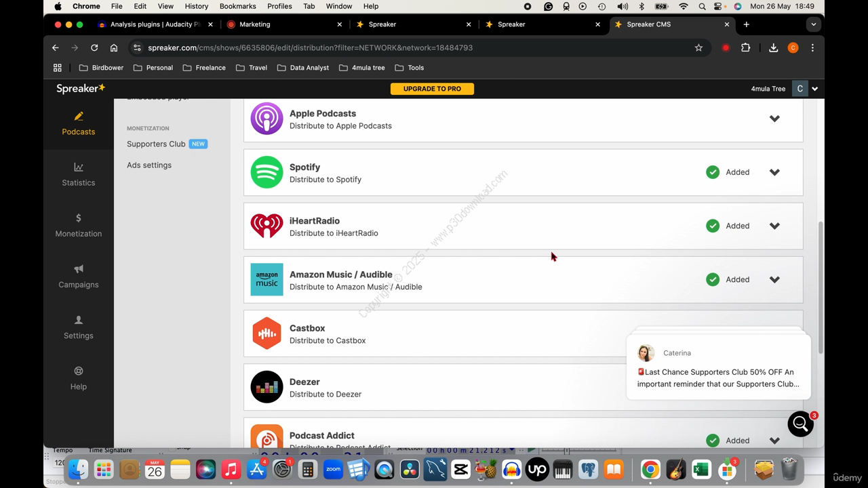Screen dimensions: 868x488
Task: Open Audacity from the dock
Action: 511,469
